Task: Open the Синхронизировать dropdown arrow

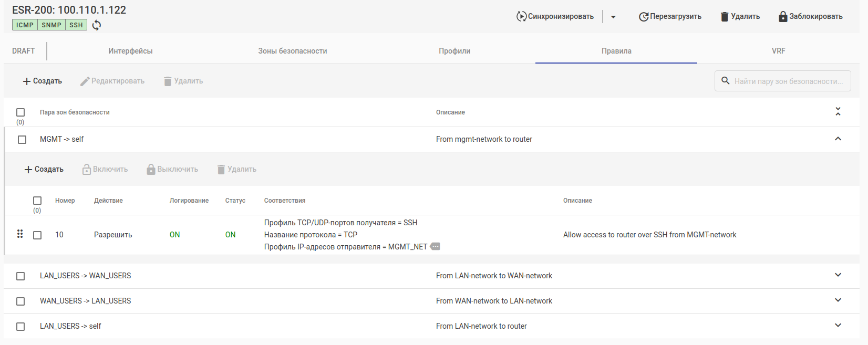Action: [613, 17]
